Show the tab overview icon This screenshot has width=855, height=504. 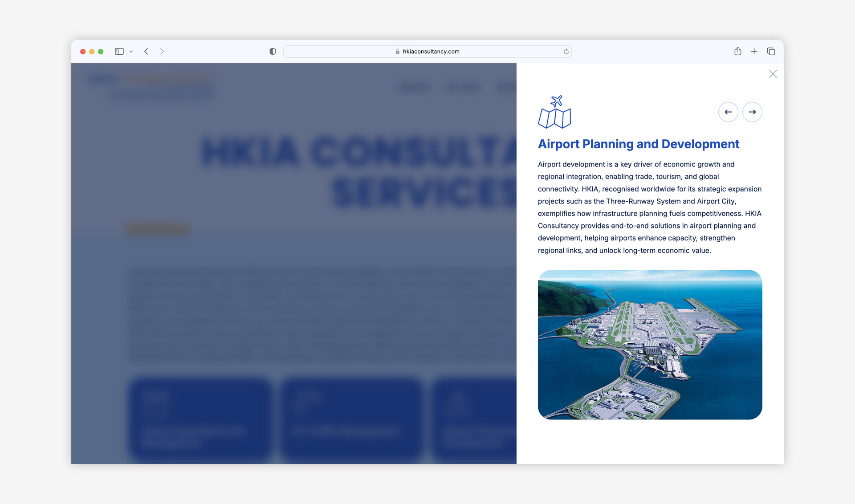point(771,52)
